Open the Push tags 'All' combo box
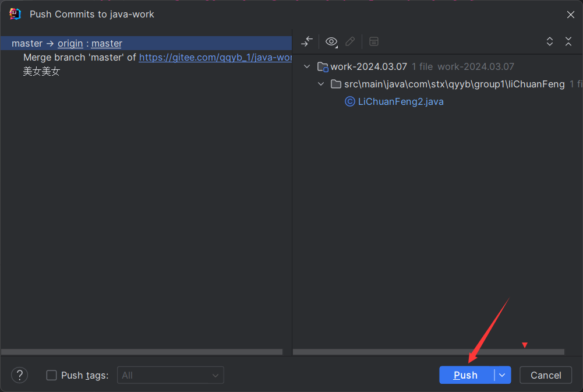 (171, 375)
